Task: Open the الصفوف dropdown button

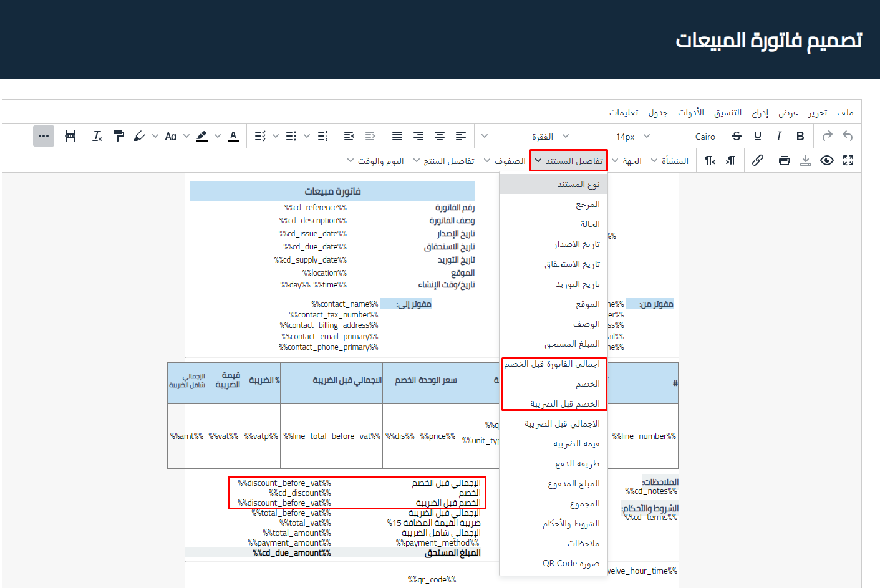Action: click(505, 161)
